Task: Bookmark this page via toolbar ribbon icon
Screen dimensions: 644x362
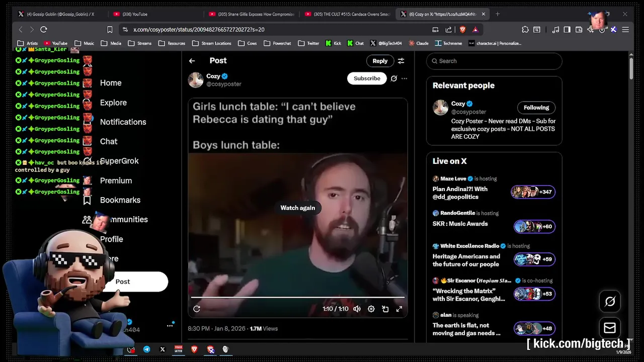Action: (110, 30)
